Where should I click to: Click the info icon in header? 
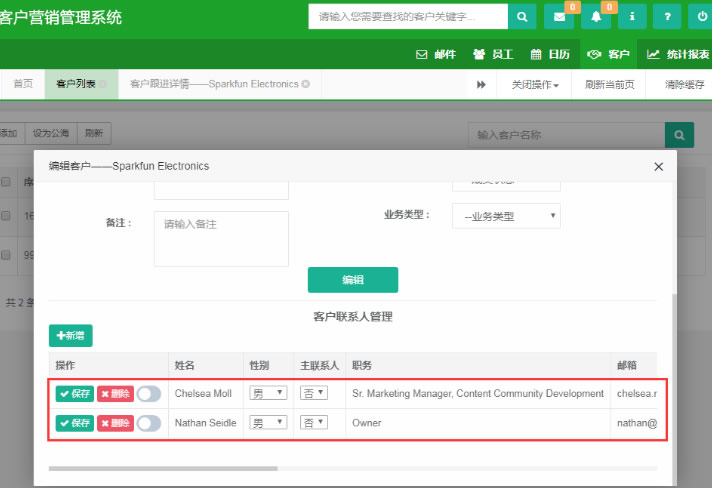[x=632, y=17]
